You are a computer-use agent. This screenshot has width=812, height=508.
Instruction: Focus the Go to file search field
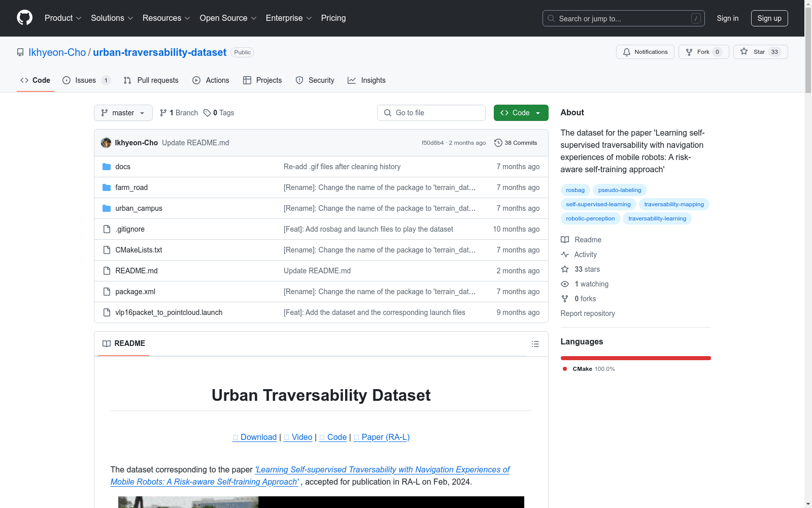pos(431,113)
